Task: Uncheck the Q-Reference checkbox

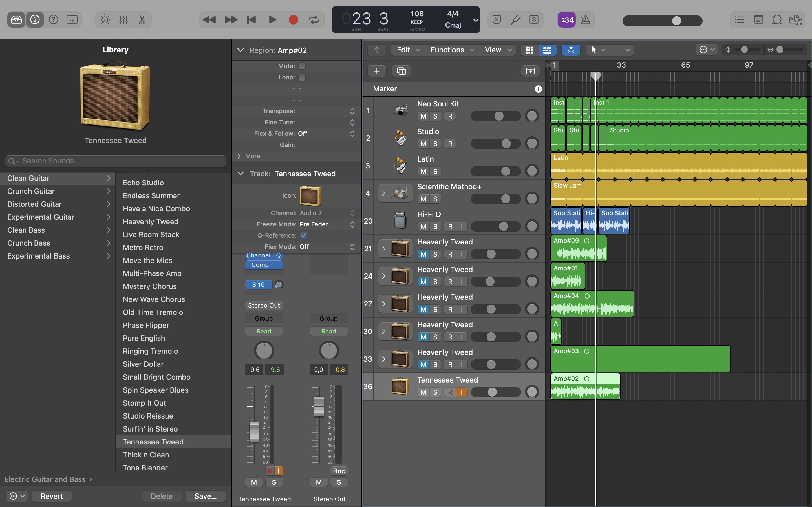Action: point(304,235)
